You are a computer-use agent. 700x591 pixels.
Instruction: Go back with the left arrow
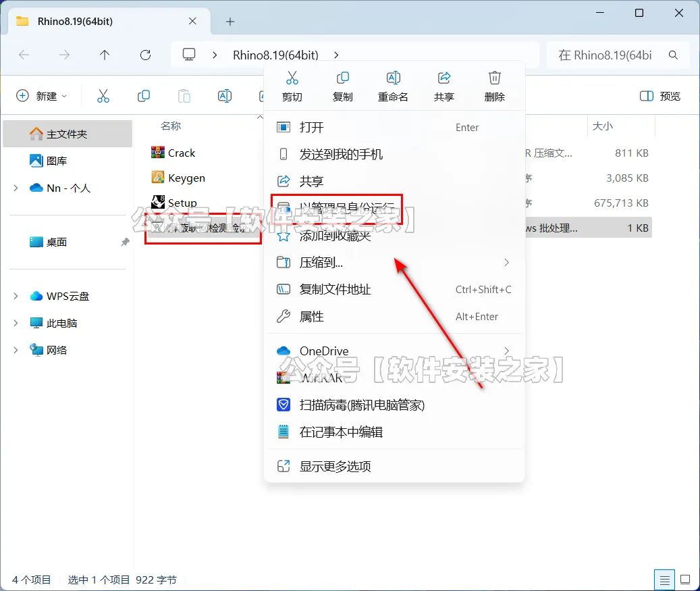coord(24,55)
